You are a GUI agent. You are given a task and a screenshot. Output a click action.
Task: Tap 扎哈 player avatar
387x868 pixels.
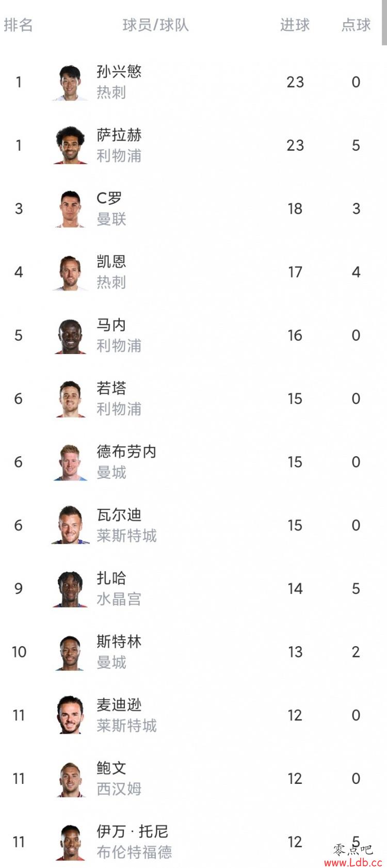click(x=70, y=589)
